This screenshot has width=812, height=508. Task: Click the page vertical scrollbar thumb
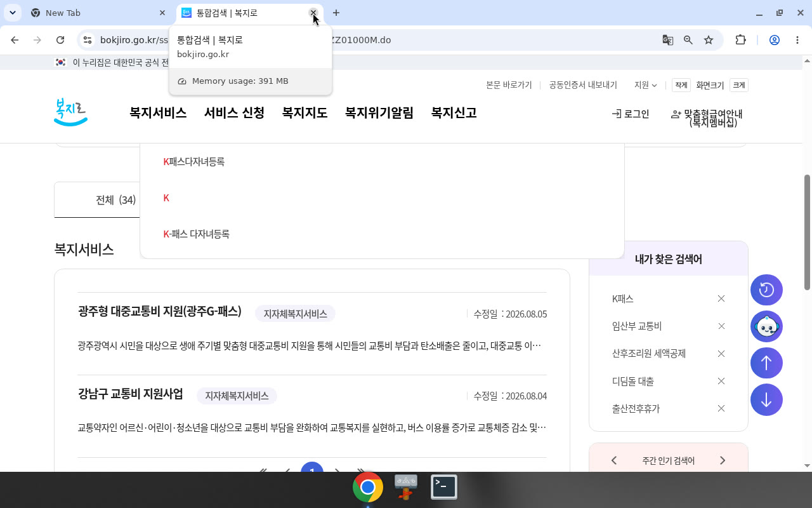tap(807, 232)
